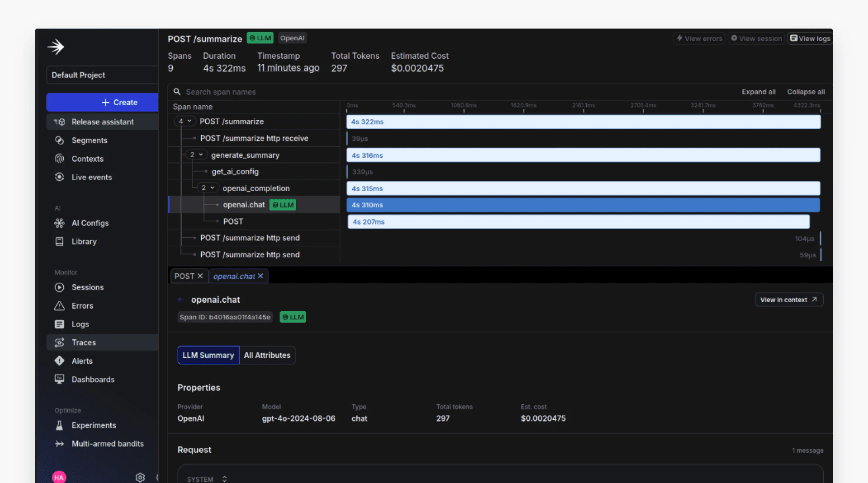Open settings gear icon at sidebar bottom
The image size is (868, 483).
pos(140,477)
